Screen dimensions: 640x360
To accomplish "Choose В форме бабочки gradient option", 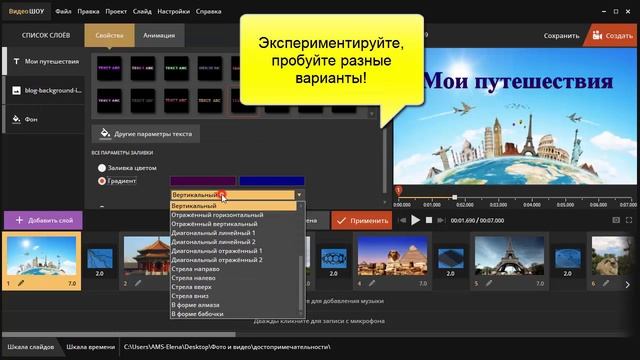I will (x=233, y=314).
